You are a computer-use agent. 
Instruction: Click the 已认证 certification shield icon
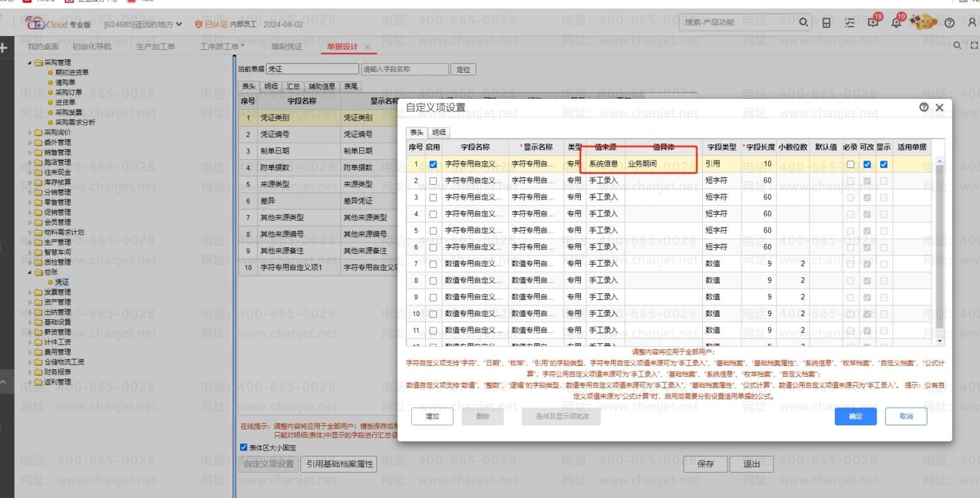[x=198, y=25]
